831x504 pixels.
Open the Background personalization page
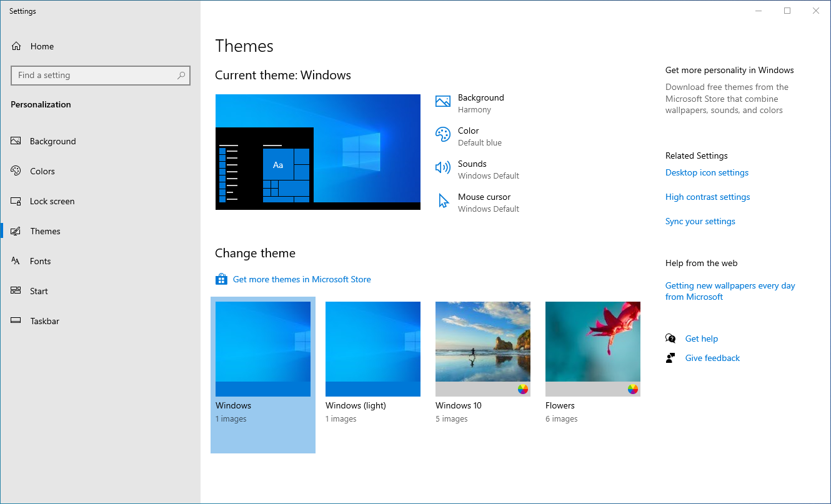coord(100,141)
